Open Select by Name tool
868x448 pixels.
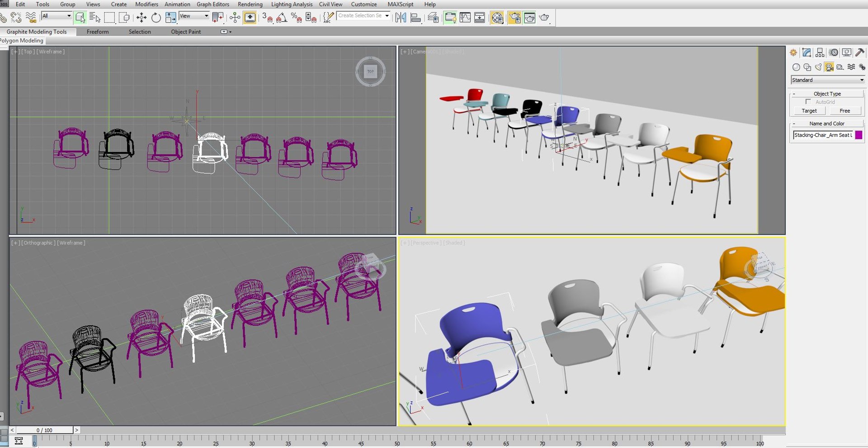point(95,18)
